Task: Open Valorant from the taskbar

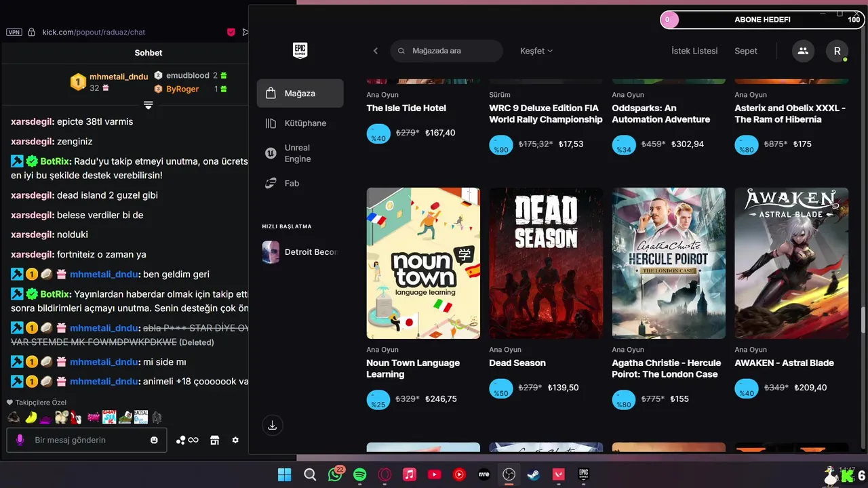Action: pyautogui.click(x=559, y=474)
